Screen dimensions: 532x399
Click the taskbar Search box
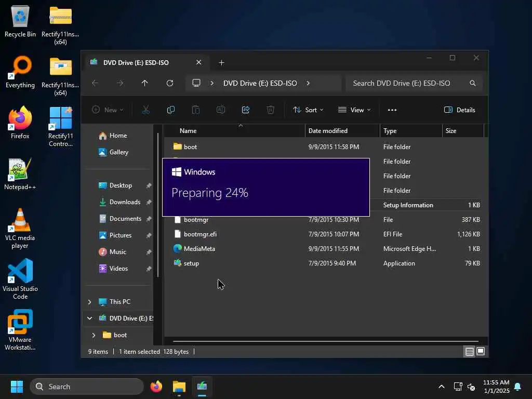point(87,387)
